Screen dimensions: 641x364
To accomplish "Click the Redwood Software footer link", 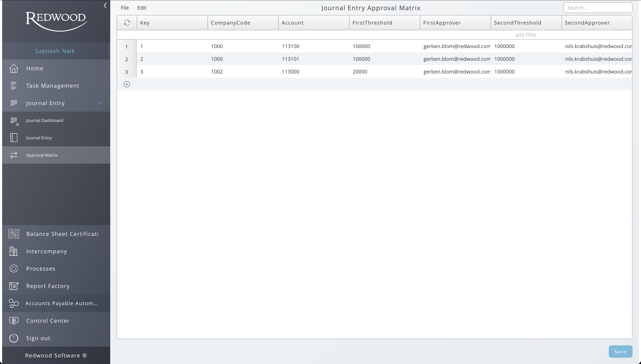I will coord(56,356).
